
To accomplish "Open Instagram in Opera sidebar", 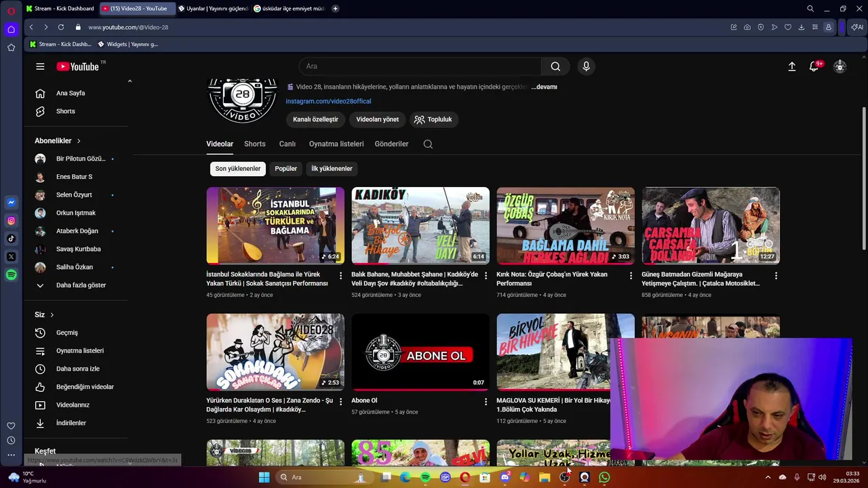I will click(11, 220).
